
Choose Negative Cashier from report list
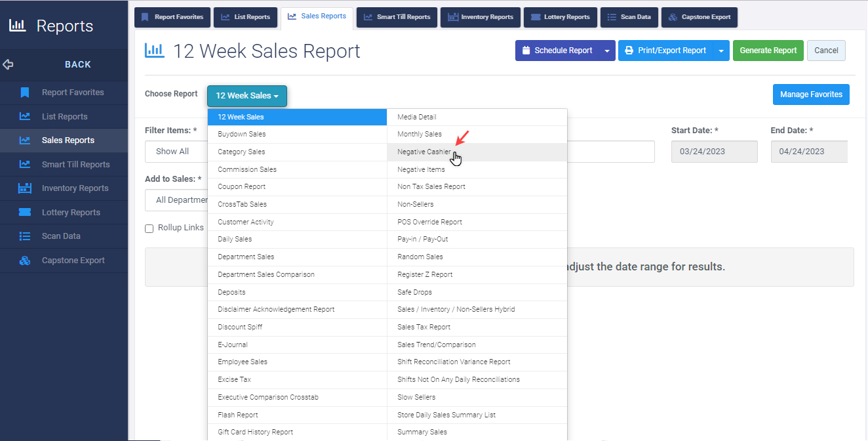(477, 152)
